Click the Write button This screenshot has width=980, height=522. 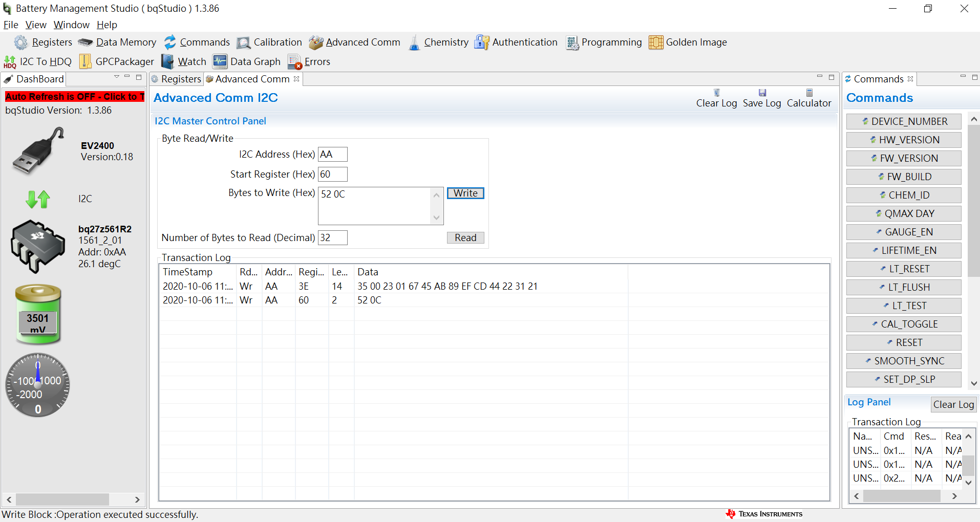[x=465, y=193]
